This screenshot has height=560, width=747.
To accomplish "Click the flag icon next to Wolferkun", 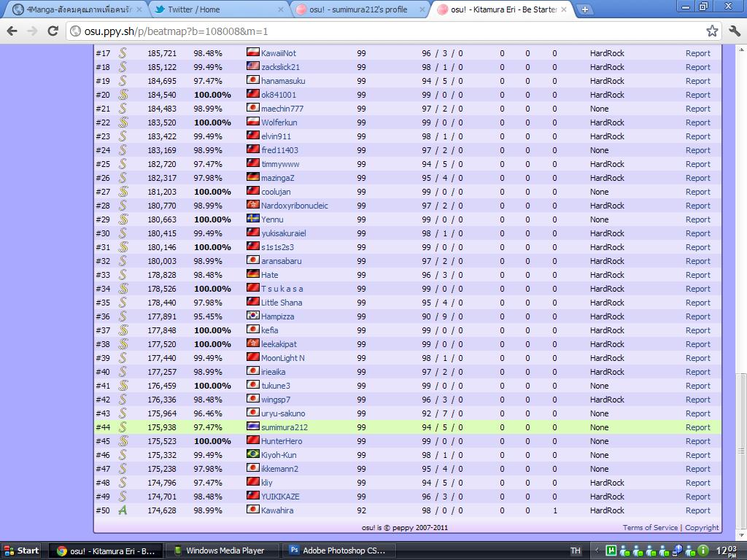I will [252, 122].
